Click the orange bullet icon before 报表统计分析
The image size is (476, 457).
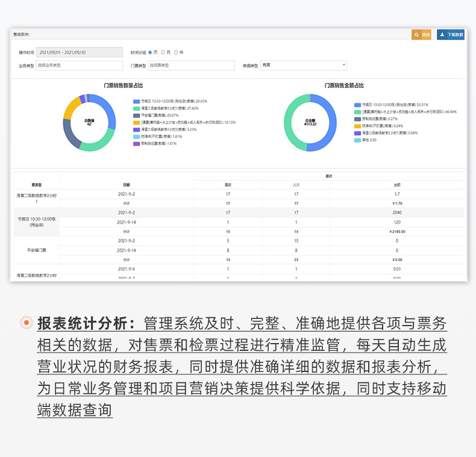click(26, 323)
